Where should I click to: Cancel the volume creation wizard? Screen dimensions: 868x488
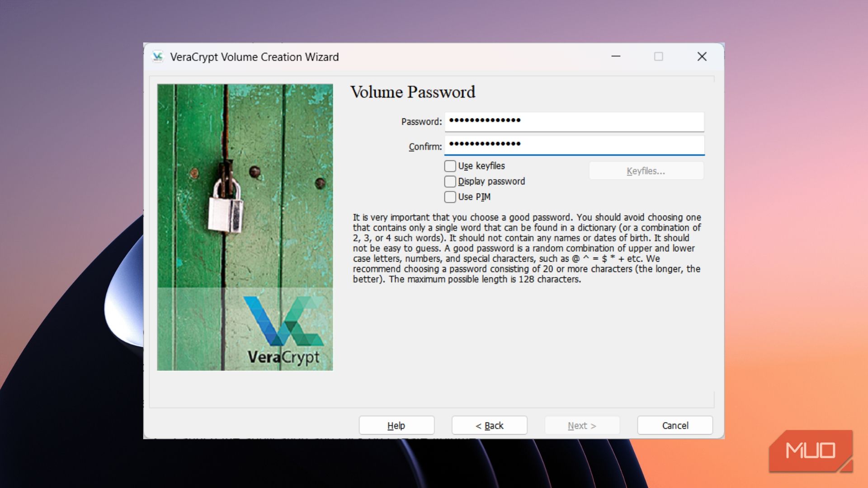(675, 425)
